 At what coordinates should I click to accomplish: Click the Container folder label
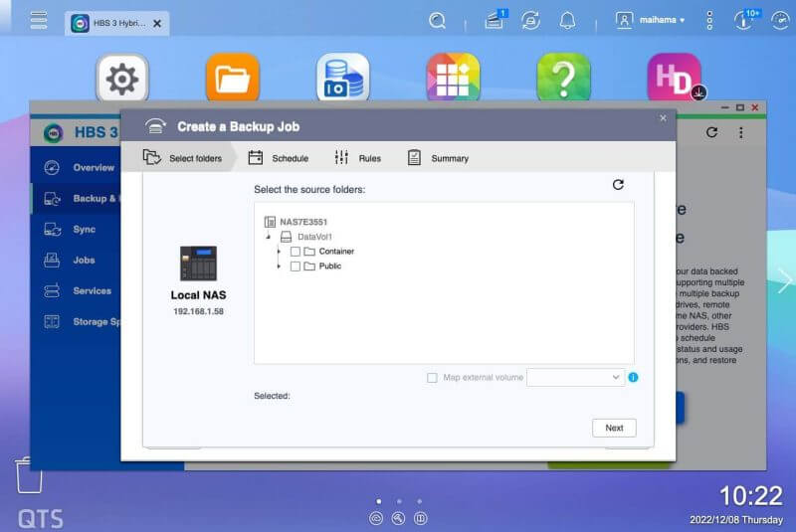[336, 252]
